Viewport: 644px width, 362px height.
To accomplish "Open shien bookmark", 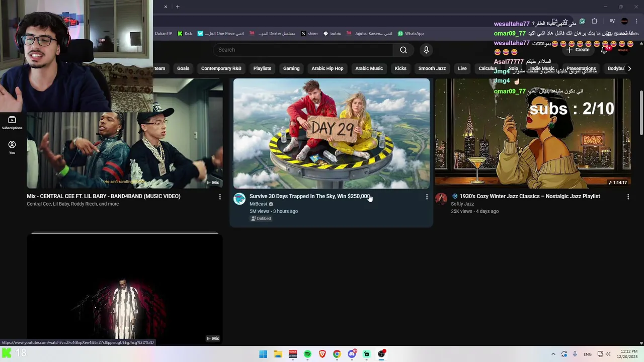I will pos(309,34).
